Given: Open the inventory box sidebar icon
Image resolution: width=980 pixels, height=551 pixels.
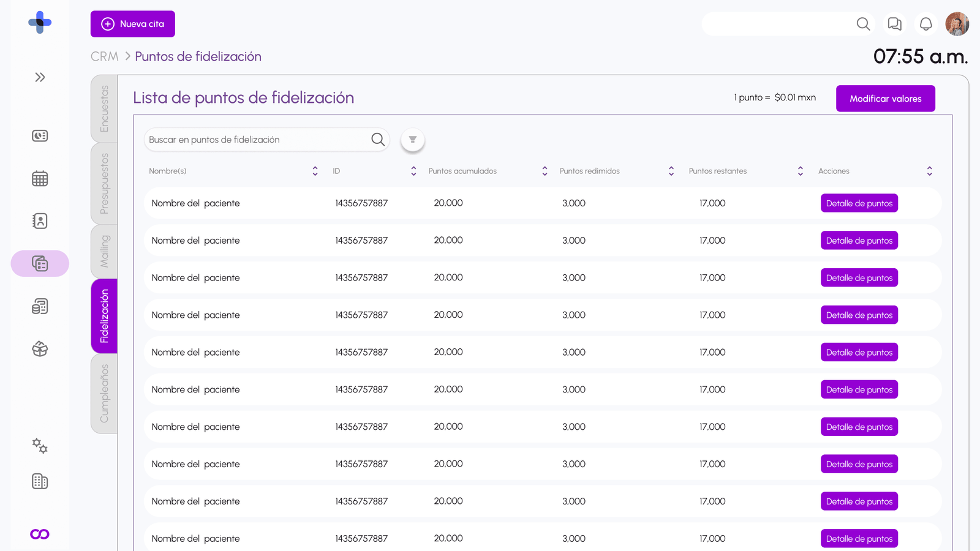Looking at the screenshot, I should [40, 349].
